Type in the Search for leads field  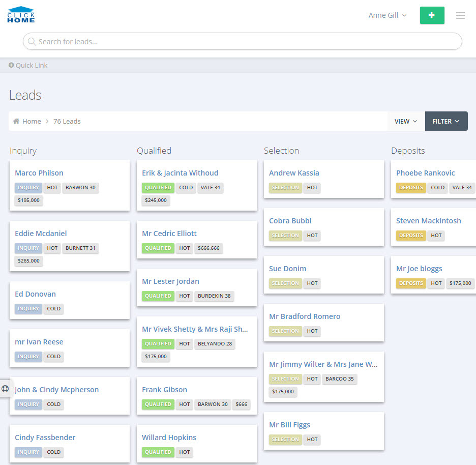[x=244, y=42]
